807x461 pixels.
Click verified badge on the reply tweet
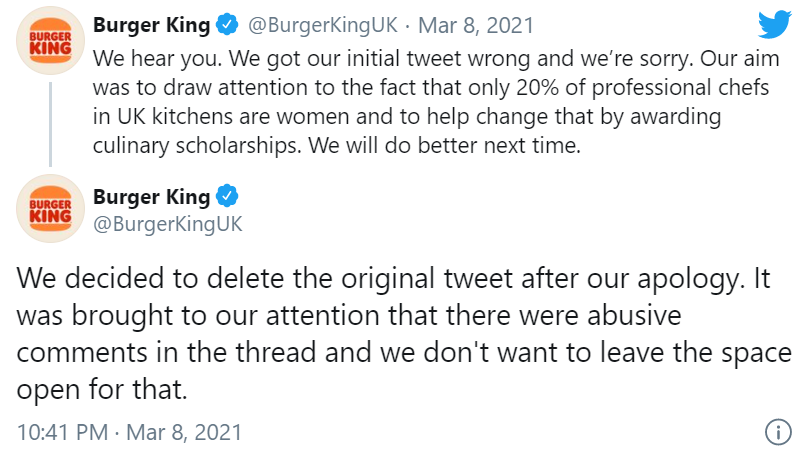pos(227,196)
